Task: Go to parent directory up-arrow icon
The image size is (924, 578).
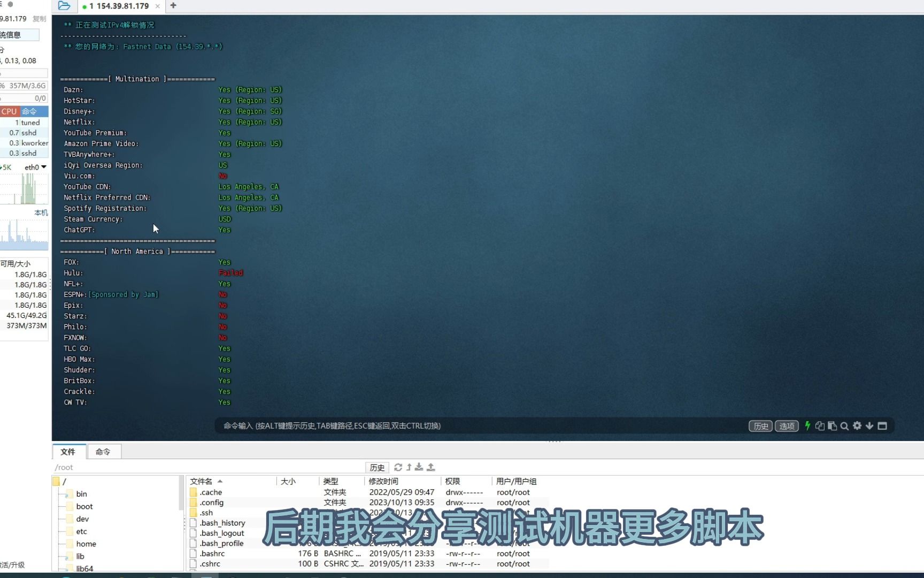Action: [x=409, y=467]
